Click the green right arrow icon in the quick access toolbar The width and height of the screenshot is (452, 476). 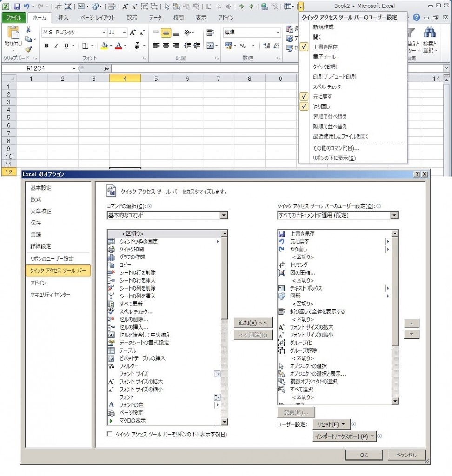tap(241, 6)
